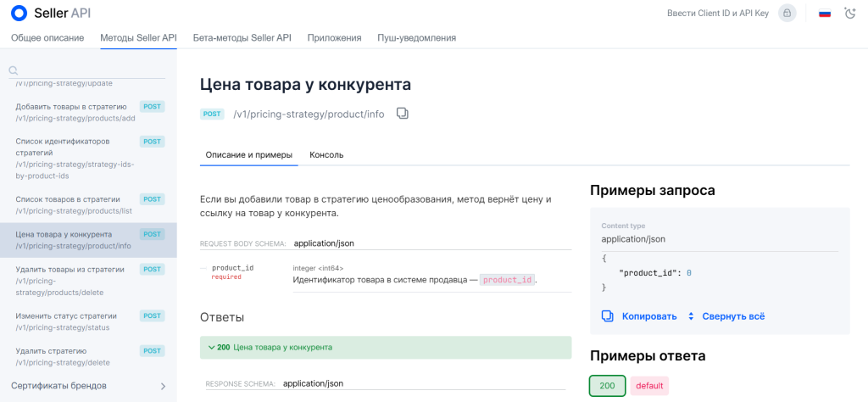This screenshot has height=402, width=868.
Task: Open Бета-методы Seller API tab
Action: tap(242, 37)
